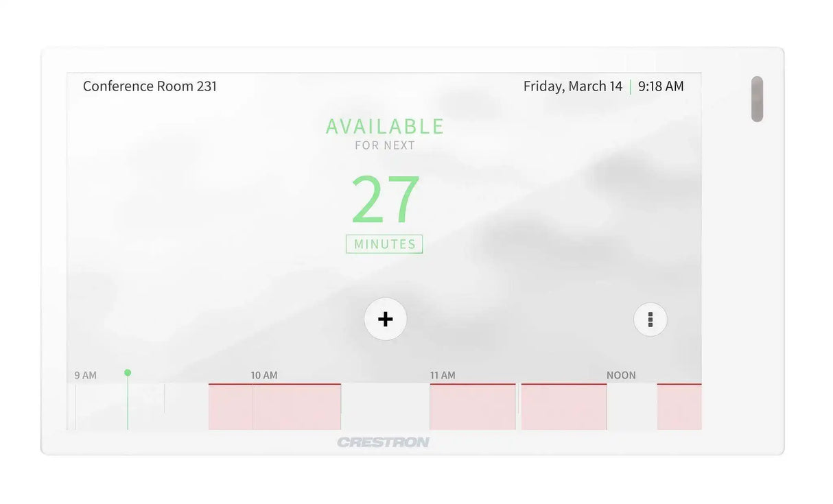This screenshot has width=833, height=504.
Task: Select the booked block starting at 11 AM
Action: click(x=472, y=407)
